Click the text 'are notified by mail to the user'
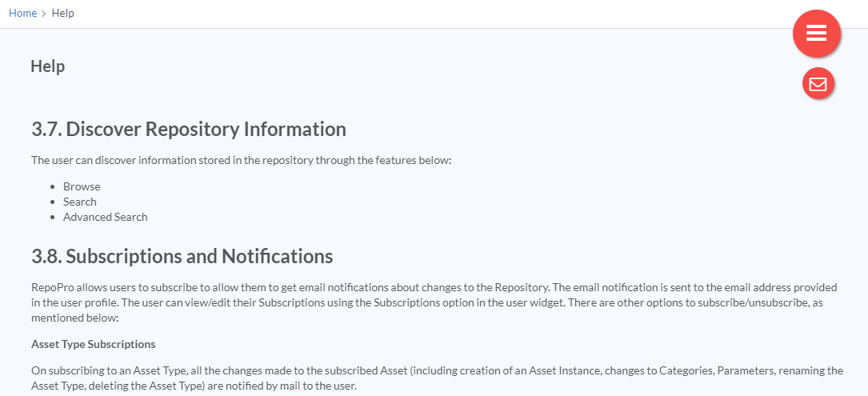 (x=284, y=386)
